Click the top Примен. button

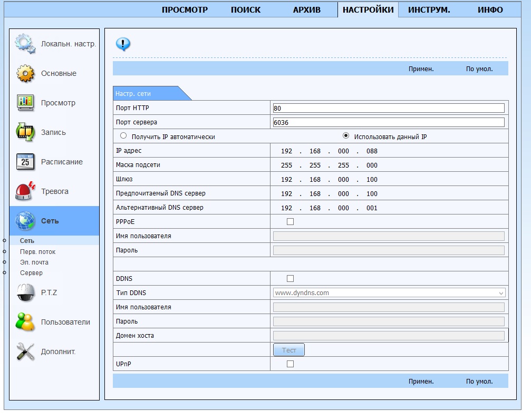coord(421,69)
